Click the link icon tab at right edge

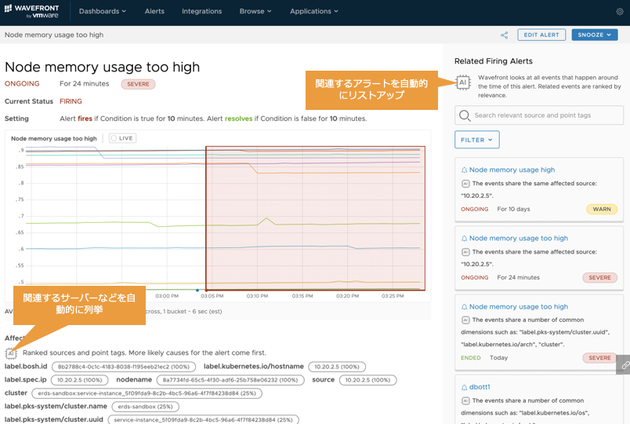pyautogui.click(x=624, y=365)
